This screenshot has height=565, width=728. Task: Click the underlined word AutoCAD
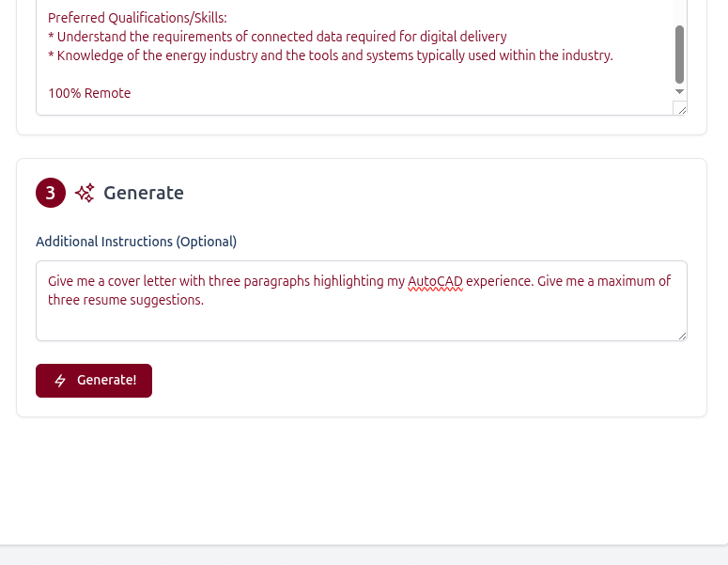click(435, 281)
